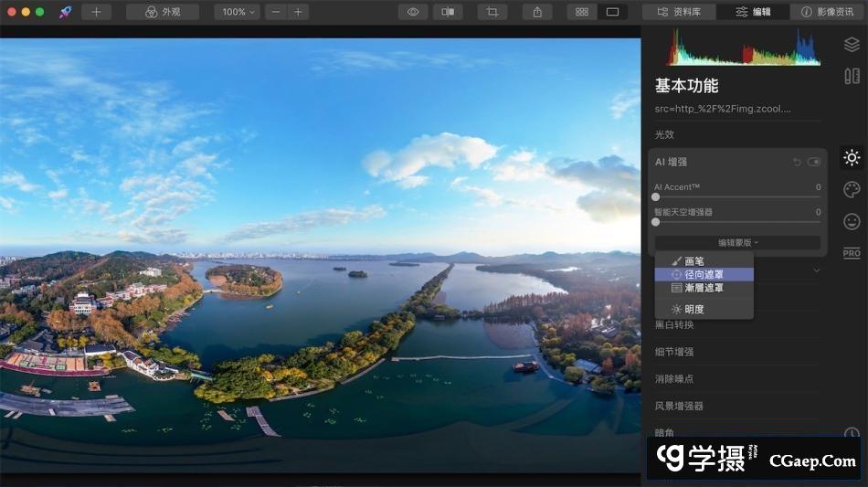868x487 pixels.
Task: Click the 外观 looks button
Action: pyautogui.click(x=163, y=12)
